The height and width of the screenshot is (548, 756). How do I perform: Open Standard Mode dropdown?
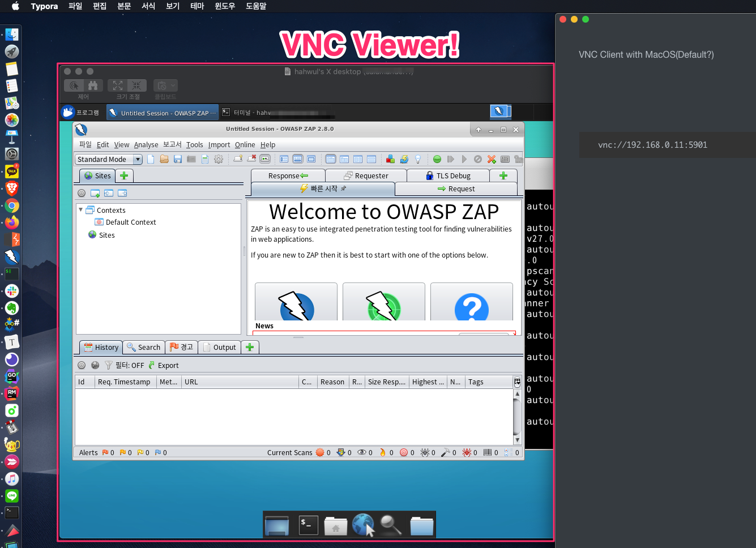point(109,159)
